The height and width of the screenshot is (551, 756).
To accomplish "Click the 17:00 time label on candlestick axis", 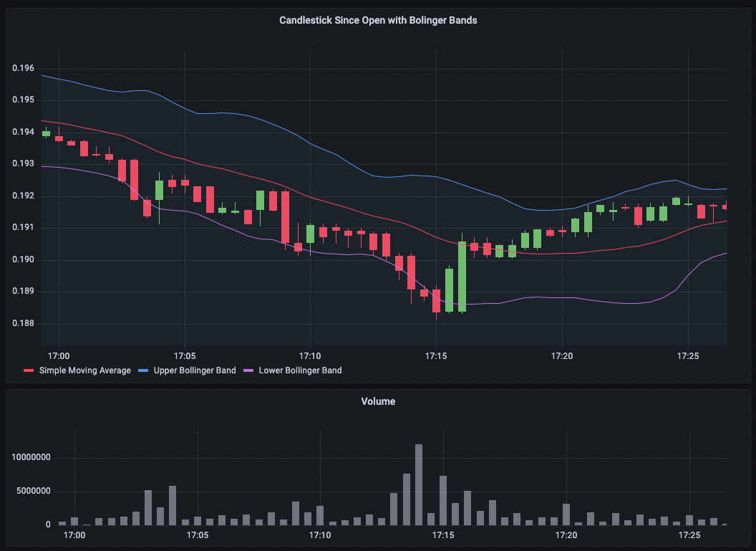I will pyautogui.click(x=59, y=355).
